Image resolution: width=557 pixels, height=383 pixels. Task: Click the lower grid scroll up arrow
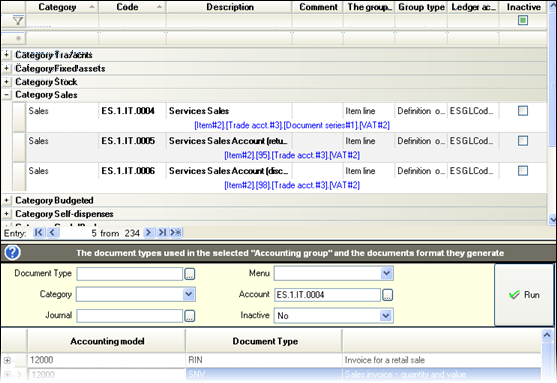click(547, 335)
